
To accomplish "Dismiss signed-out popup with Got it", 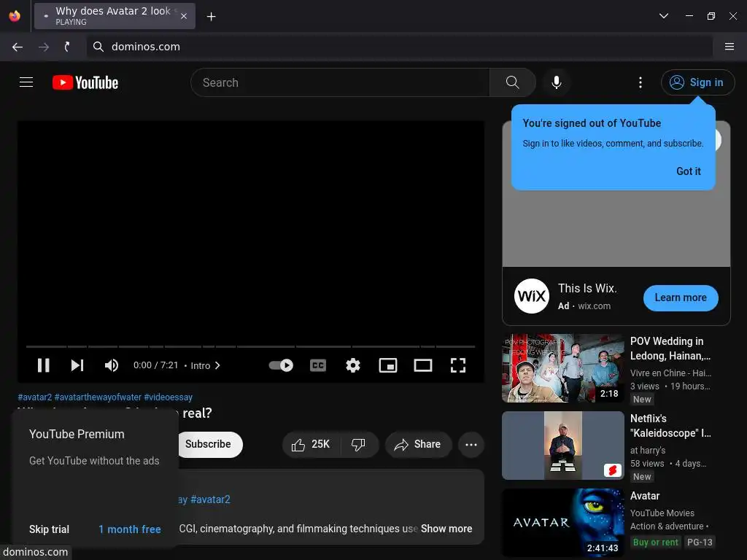I will click(x=689, y=171).
